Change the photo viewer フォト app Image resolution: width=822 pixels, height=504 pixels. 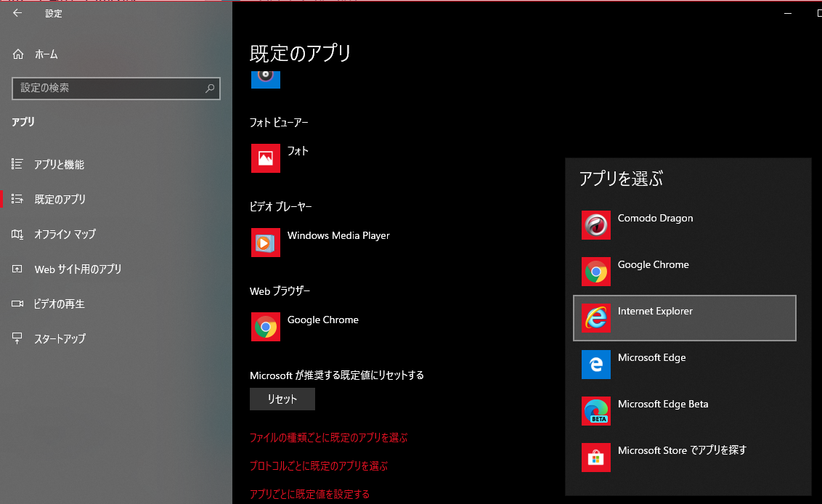[x=298, y=151]
